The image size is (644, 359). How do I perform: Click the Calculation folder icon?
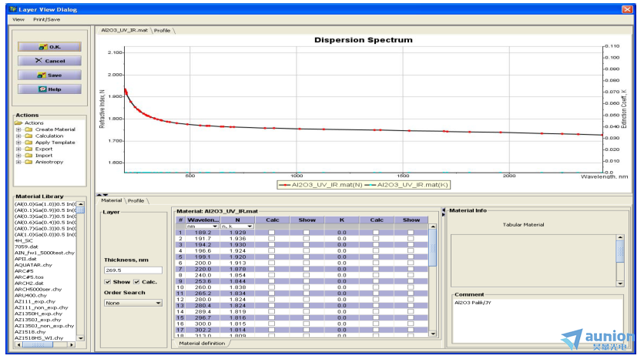click(29, 136)
